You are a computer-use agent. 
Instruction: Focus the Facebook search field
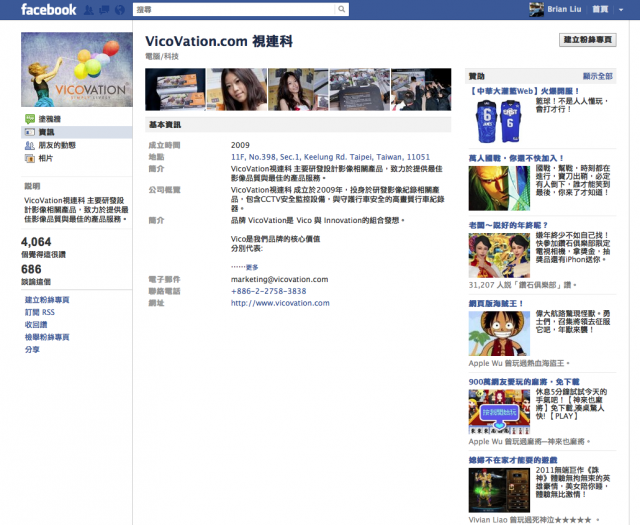(234, 9)
